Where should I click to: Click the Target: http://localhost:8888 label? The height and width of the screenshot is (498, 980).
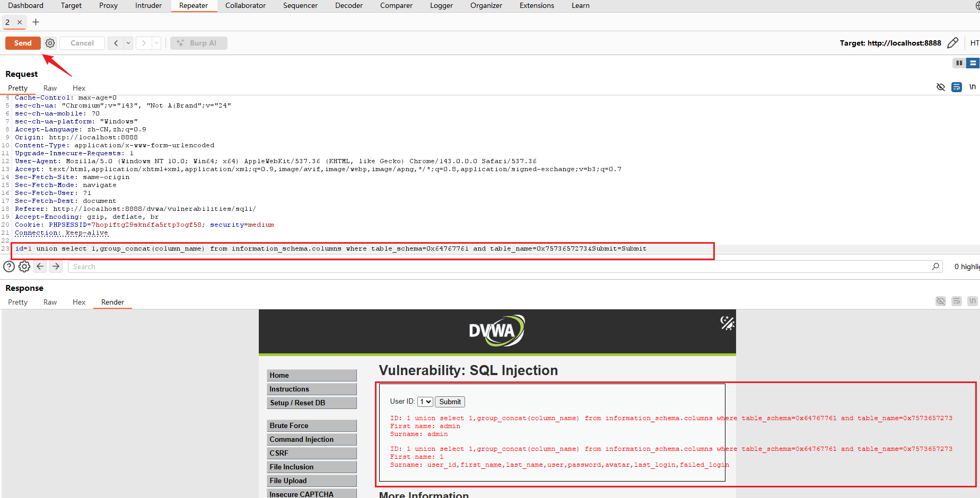click(890, 43)
